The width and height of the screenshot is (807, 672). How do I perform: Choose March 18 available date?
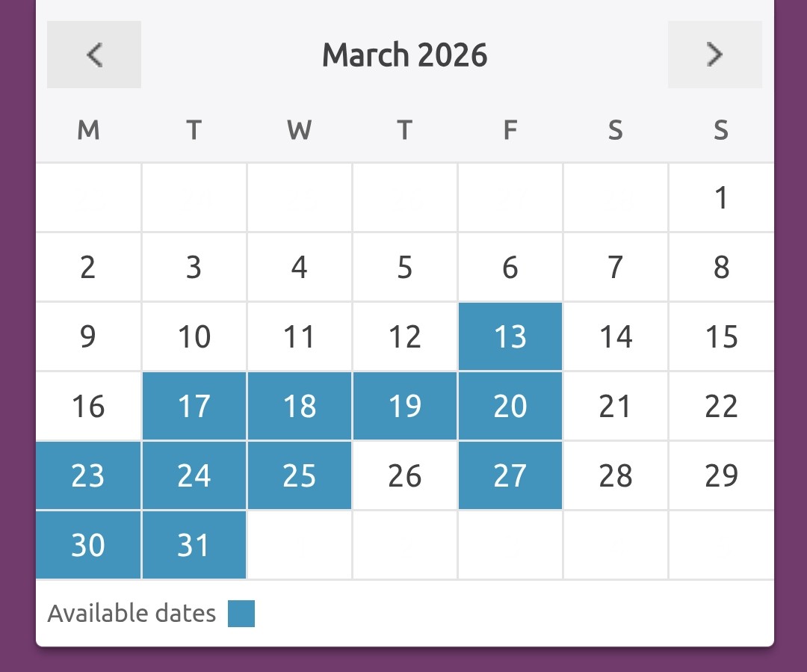pos(300,406)
